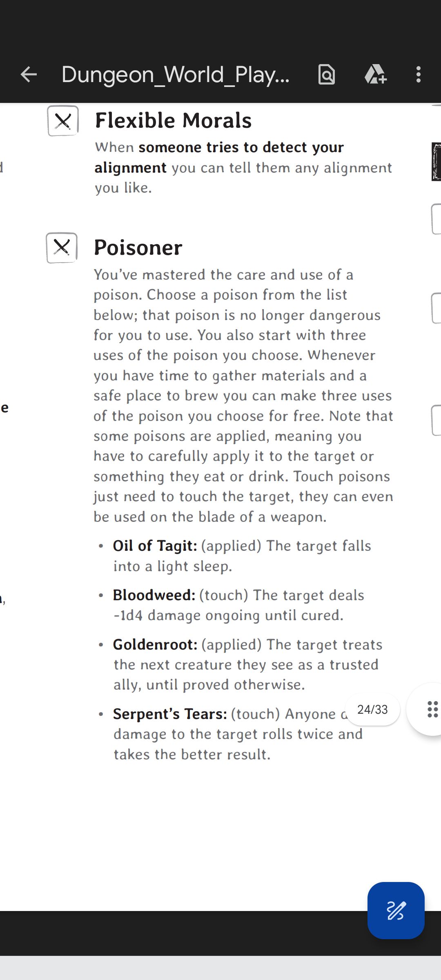Tap the Bloodweed poison entry
This screenshot has width=441, height=980.
tap(154, 595)
